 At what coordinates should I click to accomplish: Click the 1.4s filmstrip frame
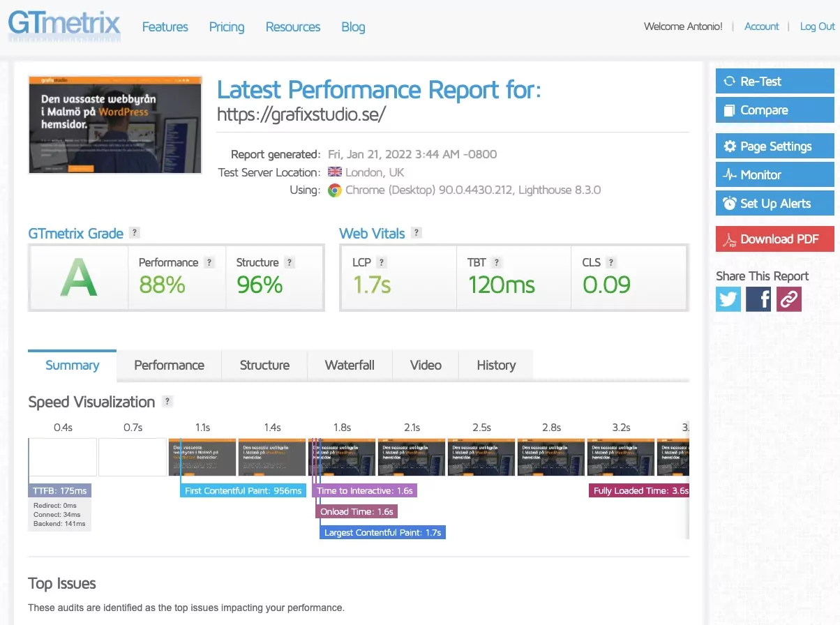point(272,457)
